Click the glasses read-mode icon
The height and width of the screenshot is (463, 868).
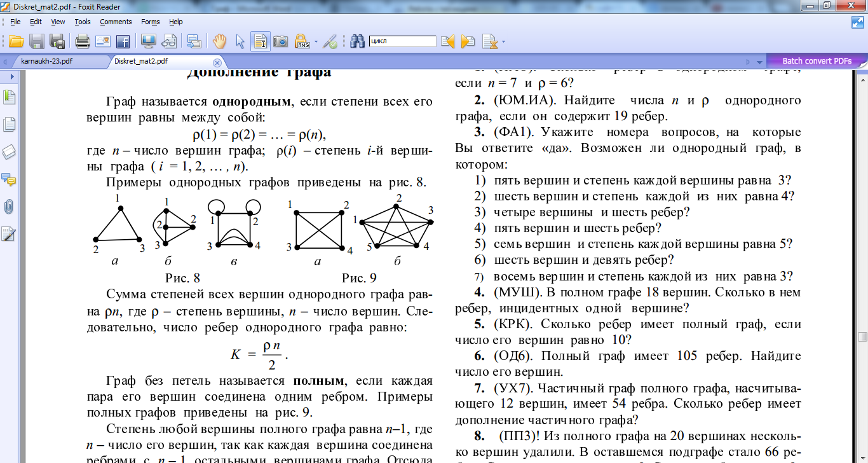click(169, 41)
